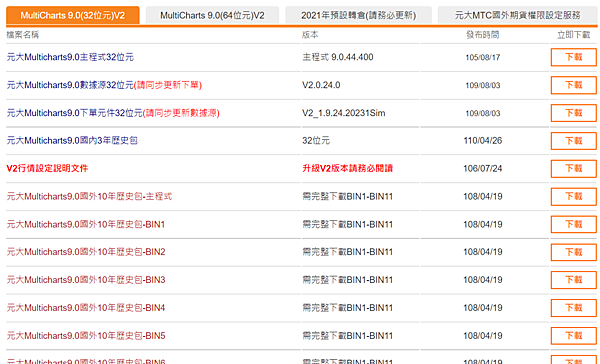Open 國外10年歷史包-BIN4 link
This screenshot has height=364, width=600.
tap(86, 308)
